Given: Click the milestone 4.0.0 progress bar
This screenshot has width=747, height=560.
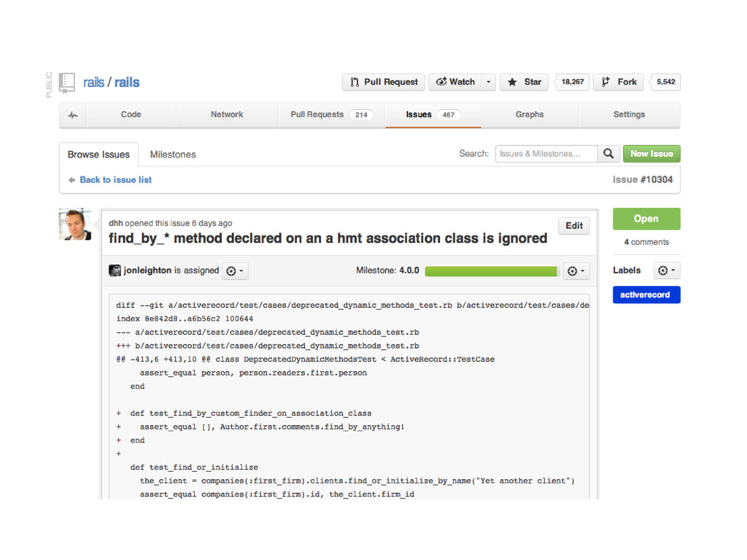Looking at the screenshot, I should pos(492,271).
